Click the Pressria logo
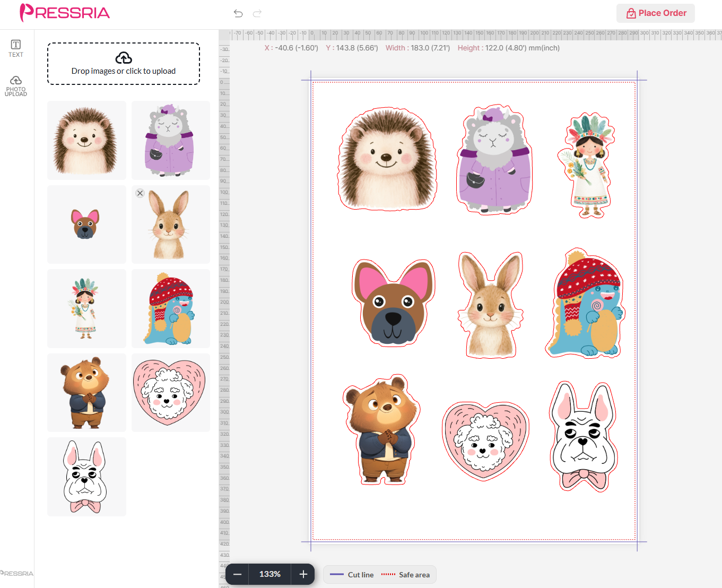722x588 pixels. [64, 13]
